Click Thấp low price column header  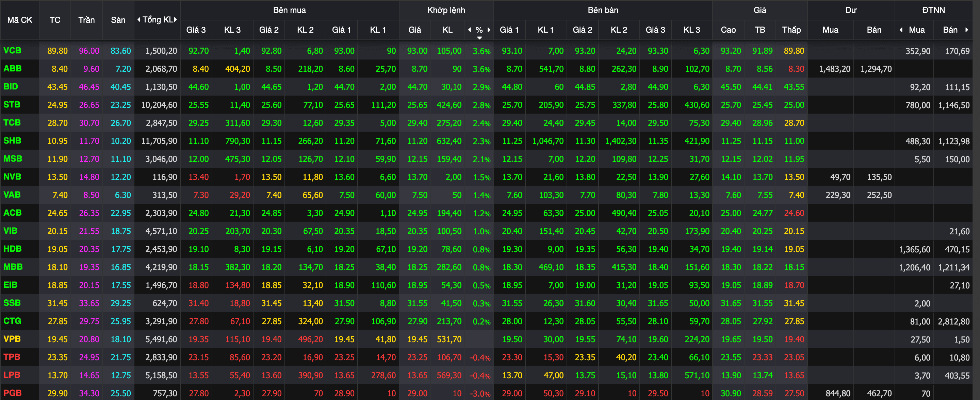point(791,30)
